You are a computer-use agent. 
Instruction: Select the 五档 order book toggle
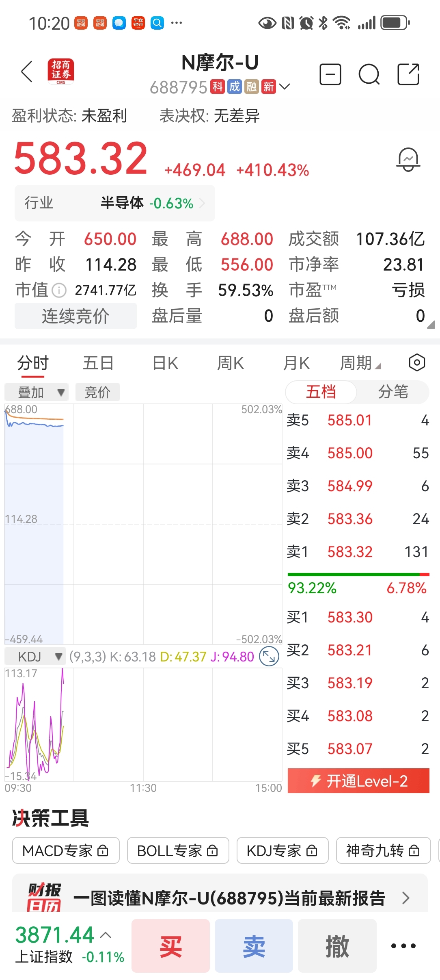point(321,392)
